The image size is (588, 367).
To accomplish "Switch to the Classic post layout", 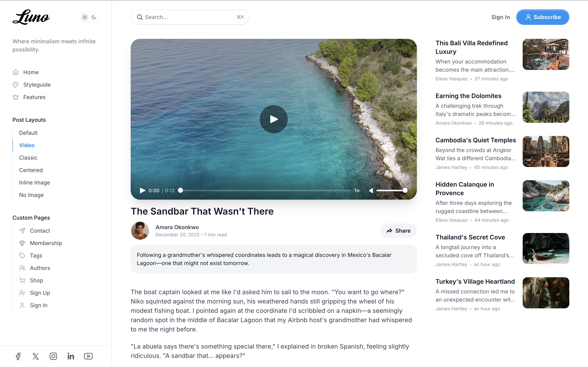I will pos(28,157).
